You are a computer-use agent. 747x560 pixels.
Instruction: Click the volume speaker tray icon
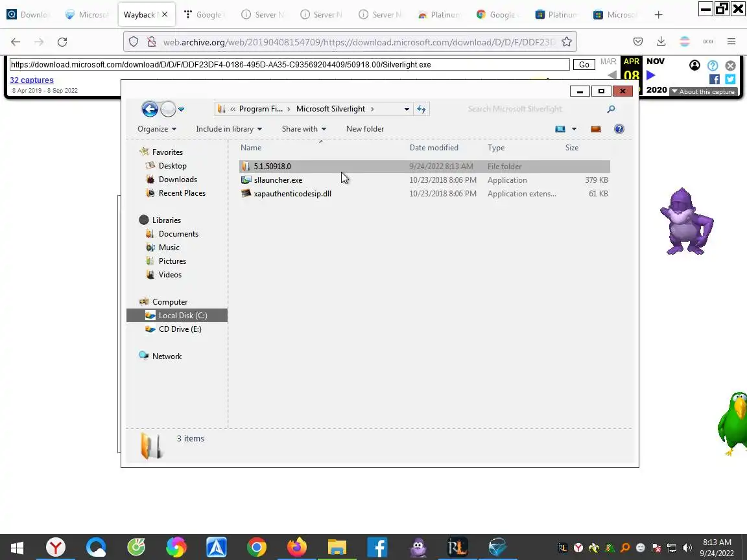(687, 548)
